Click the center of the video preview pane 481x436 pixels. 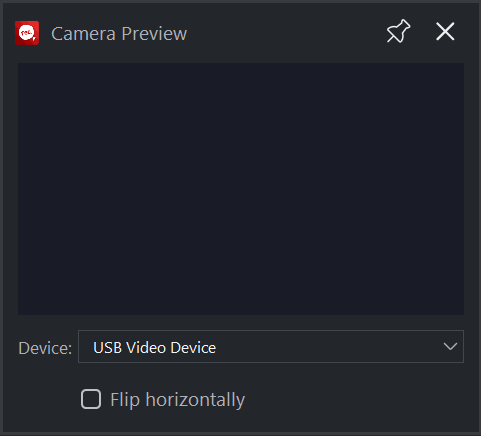(241, 189)
